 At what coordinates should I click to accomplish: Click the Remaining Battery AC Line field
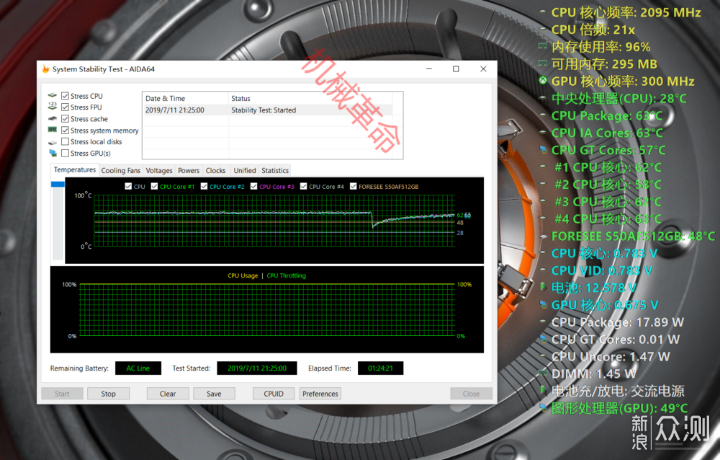(138, 368)
